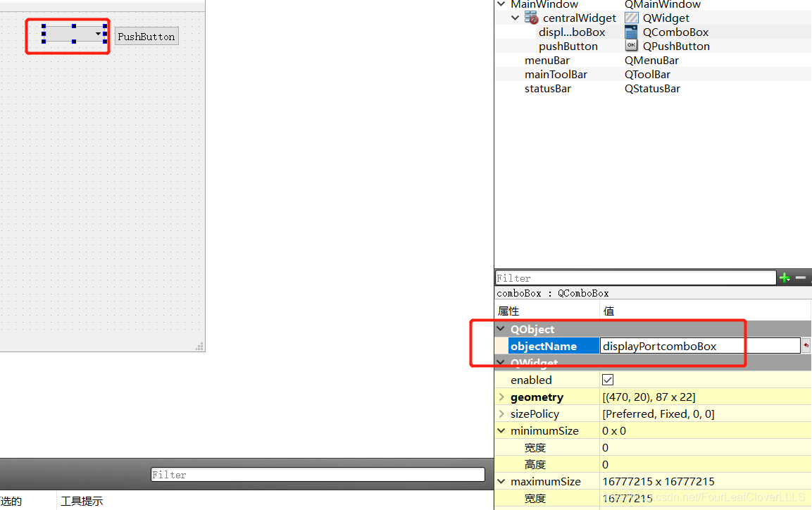Click the form's bottom-right size grip
The width and height of the screenshot is (812, 510).
(x=200, y=347)
